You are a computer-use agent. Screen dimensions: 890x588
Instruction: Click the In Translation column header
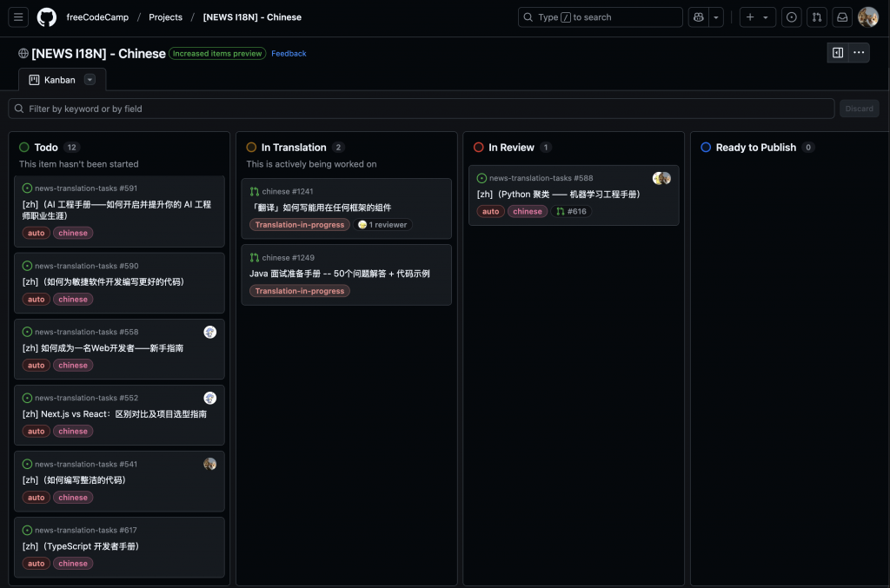(294, 148)
